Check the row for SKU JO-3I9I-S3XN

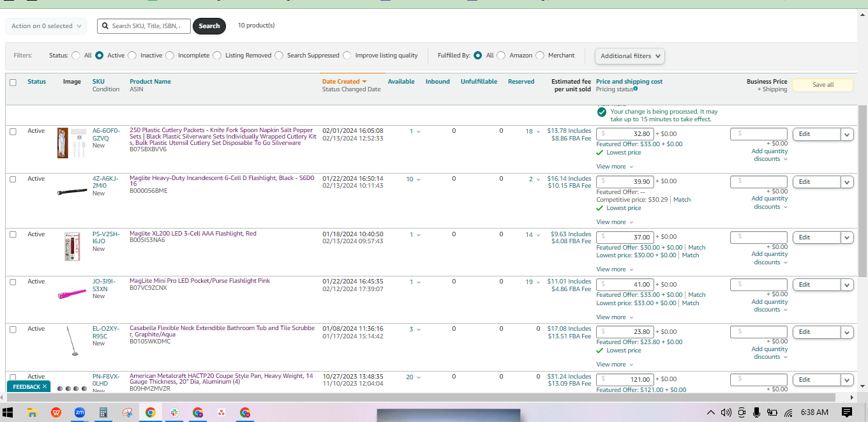[13, 282]
